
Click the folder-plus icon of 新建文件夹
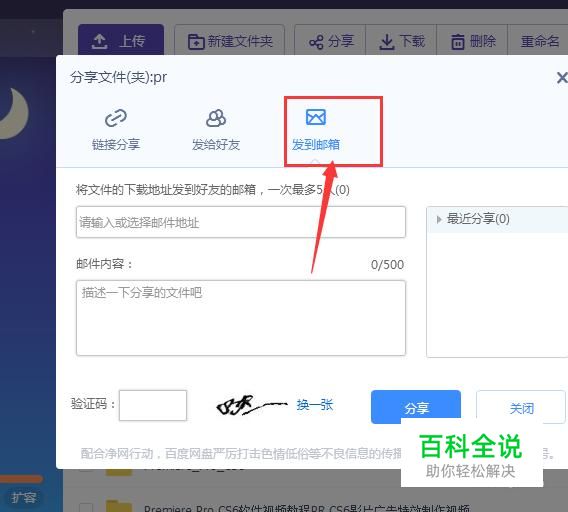click(196, 42)
